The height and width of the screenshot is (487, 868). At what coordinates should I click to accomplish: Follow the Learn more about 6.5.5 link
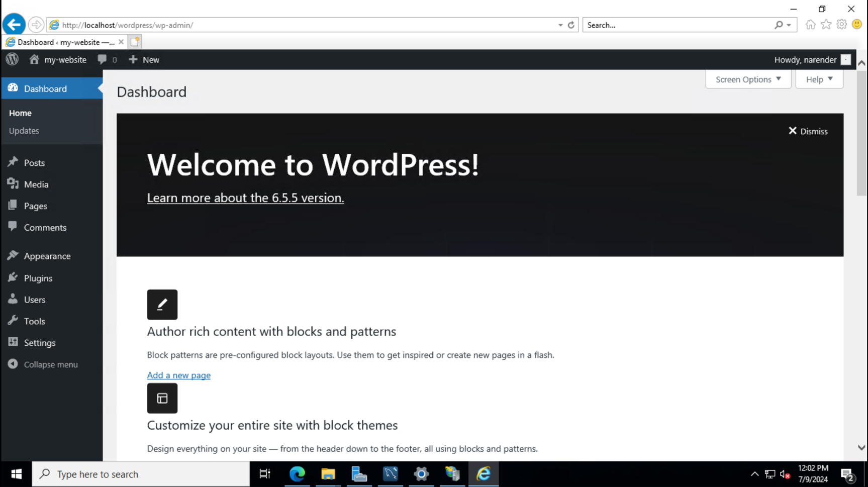(x=245, y=198)
